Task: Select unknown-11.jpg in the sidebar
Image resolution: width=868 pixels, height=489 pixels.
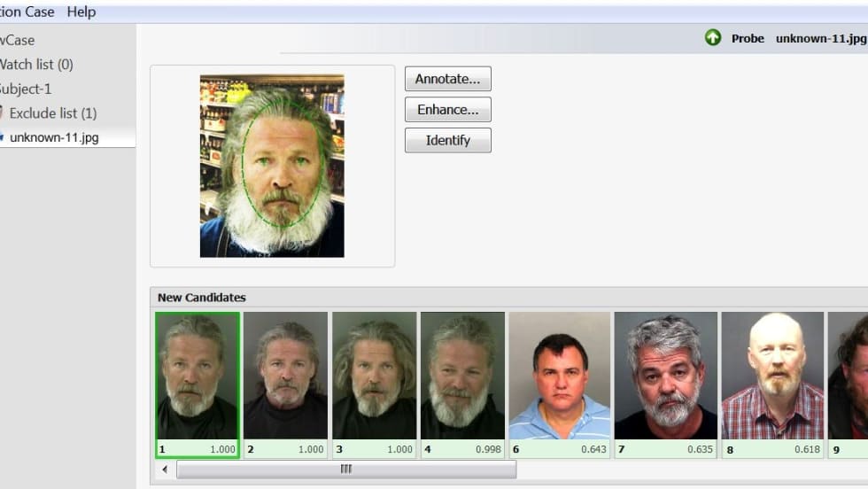Action: (53, 137)
